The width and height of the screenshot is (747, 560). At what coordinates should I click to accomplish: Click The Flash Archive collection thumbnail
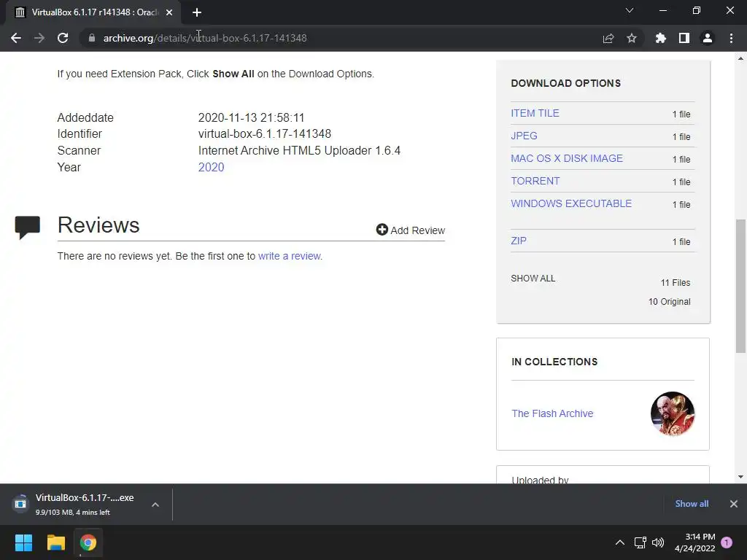click(672, 414)
